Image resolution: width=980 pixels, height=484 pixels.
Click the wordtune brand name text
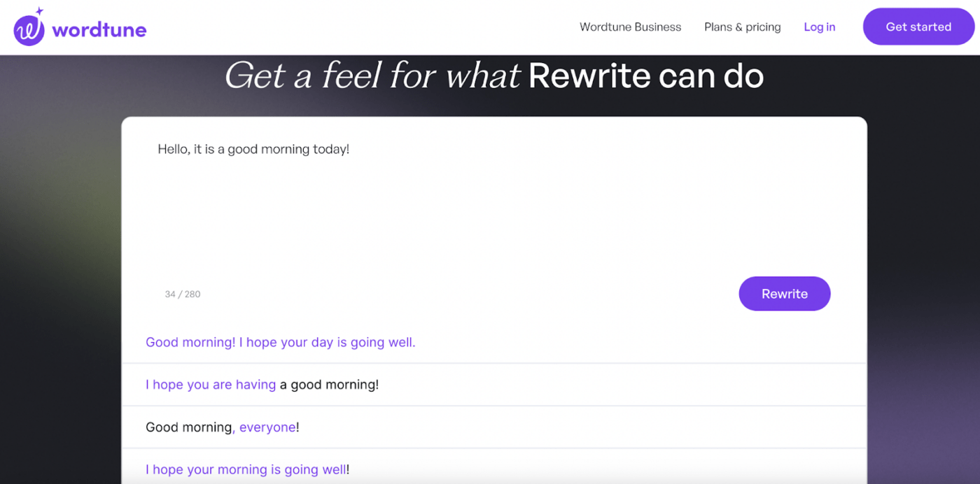(99, 30)
